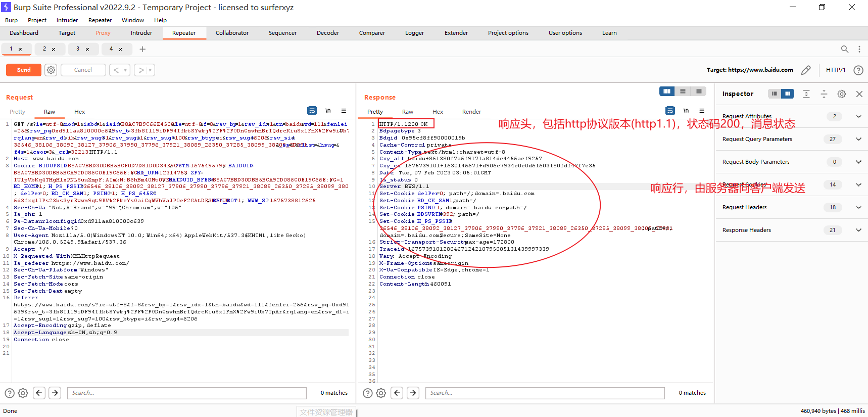Toggle \n non-printable characters in Request pane

tap(328, 111)
